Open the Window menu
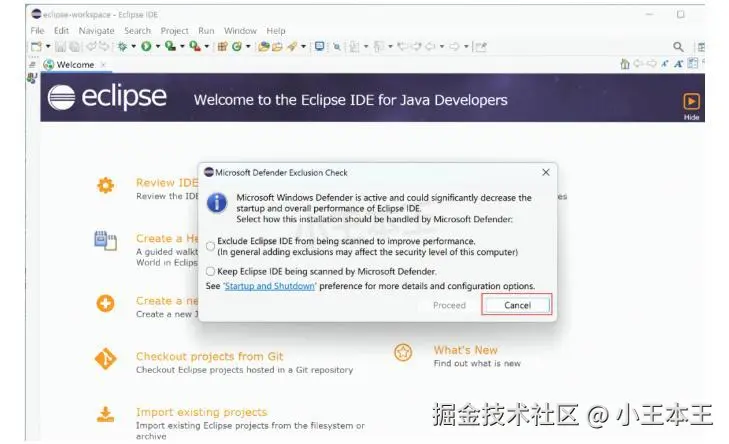 pos(240,31)
